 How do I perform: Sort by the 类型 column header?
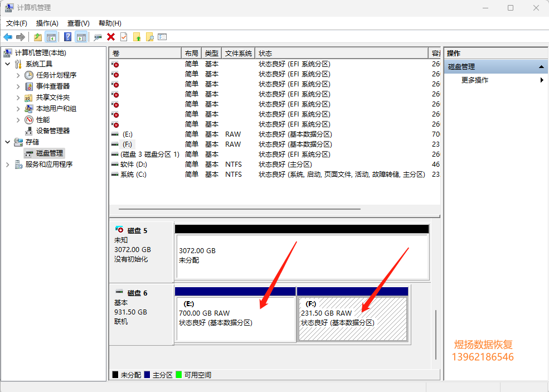pyautogui.click(x=211, y=53)
